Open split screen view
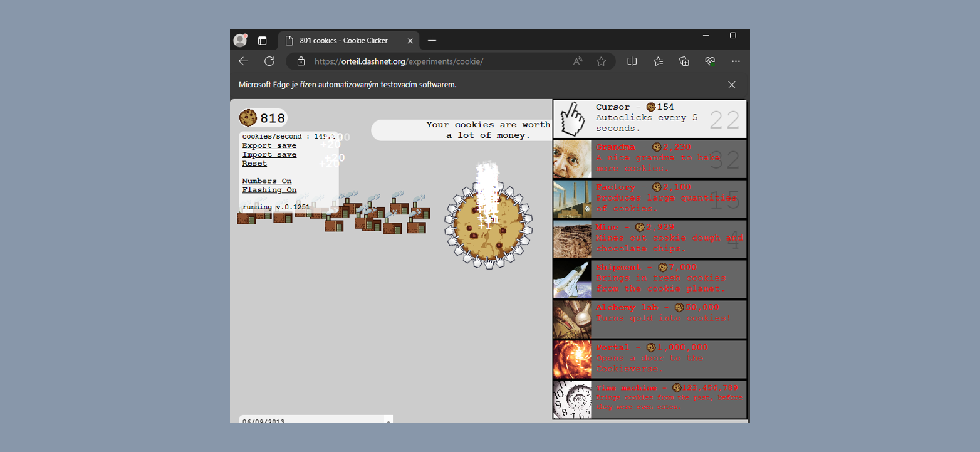This screenshot has height=452, width=980. click(632, 61)
